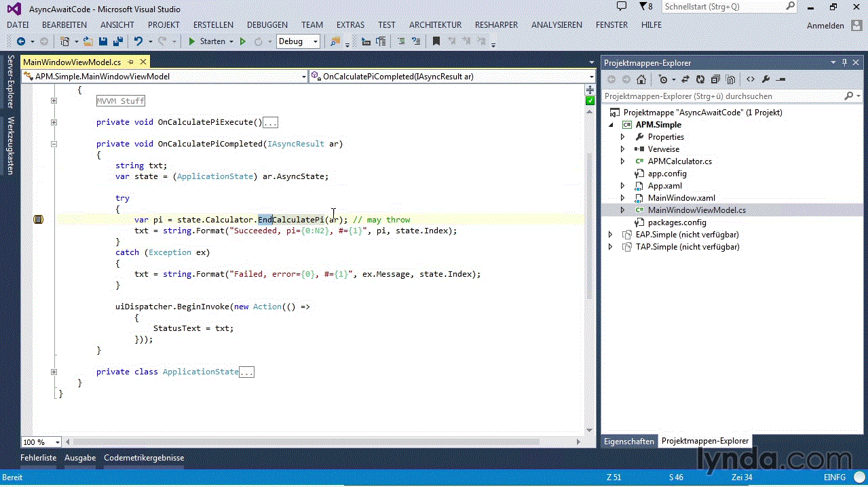This screenshot has width=868, height=487.
Task: Click the collapse all icon in Projektmappen-Explorer
Action: 715,79
